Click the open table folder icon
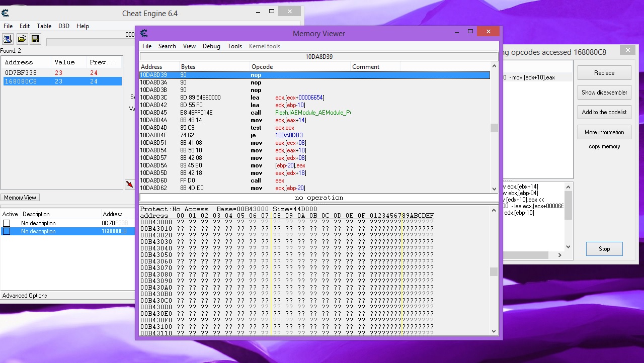Image resolution: width=644 pixels, height=363 pixels. pos(22,39)
